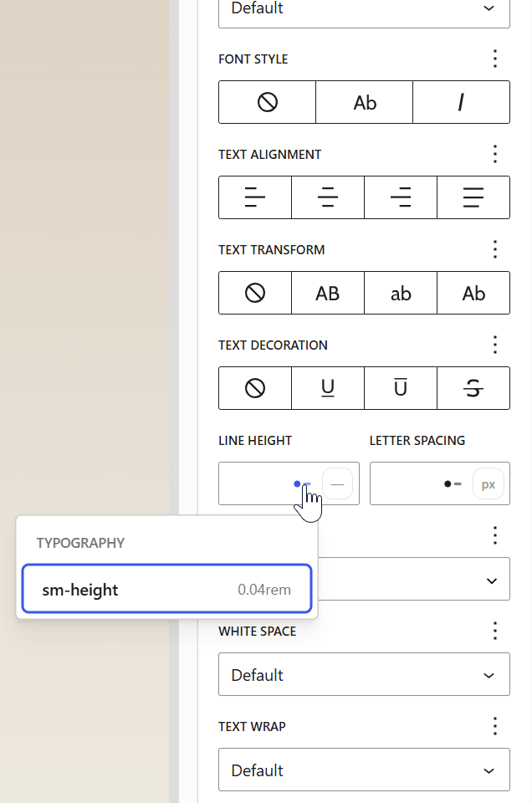Click the FONT STYLE label
This screenshot has width=532, height=803.
click(253, 59)
